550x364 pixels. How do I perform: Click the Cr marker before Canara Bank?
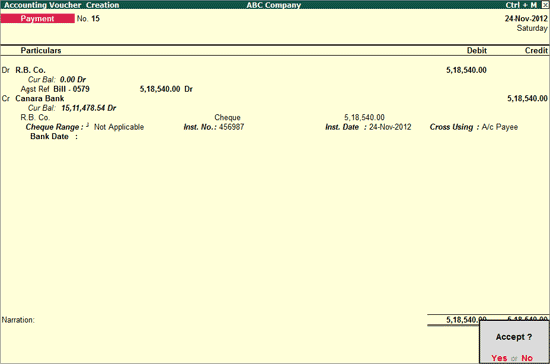pyautogui.click(x=6, y=99)
